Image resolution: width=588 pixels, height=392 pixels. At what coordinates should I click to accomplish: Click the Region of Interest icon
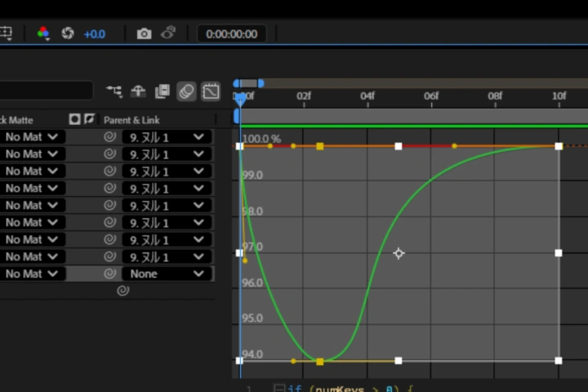(x=7, y=33)
